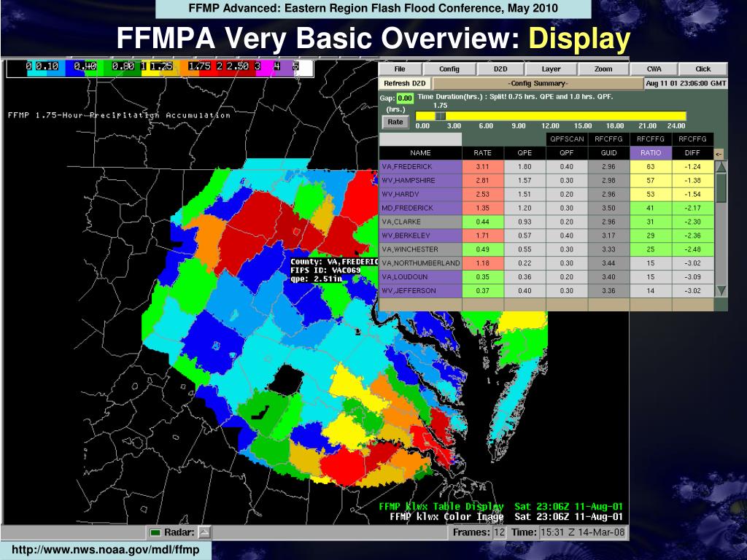Open the D2D menu
The height and width of the screenshot is (560, 747).
[x=500, y=69]
